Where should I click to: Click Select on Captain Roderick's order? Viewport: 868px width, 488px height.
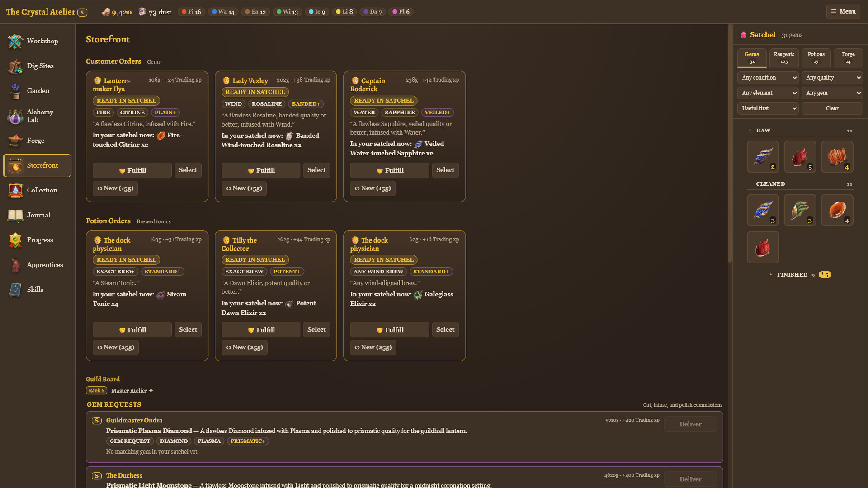coord(445,170)
